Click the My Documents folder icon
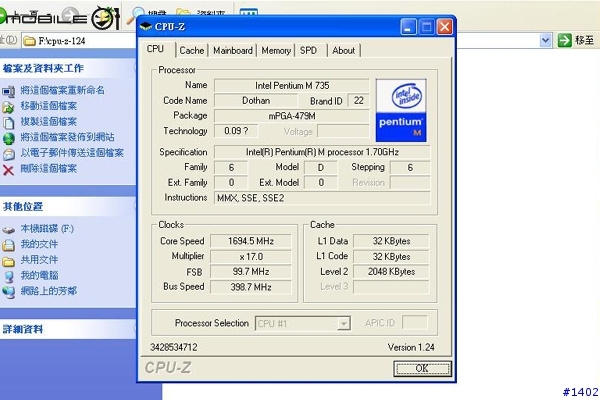 coord(8,245)
